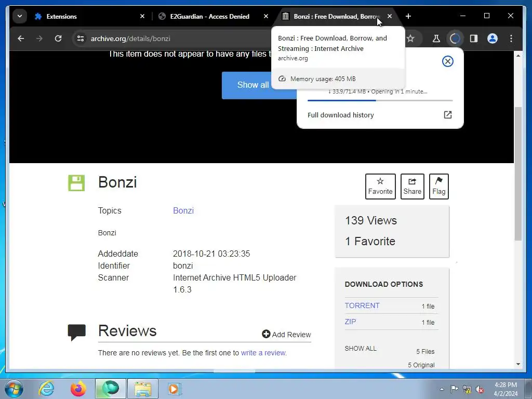Screen dimensions: 532x399
Task: Add Bonzi to Favorites
Action: coord(380,187)
